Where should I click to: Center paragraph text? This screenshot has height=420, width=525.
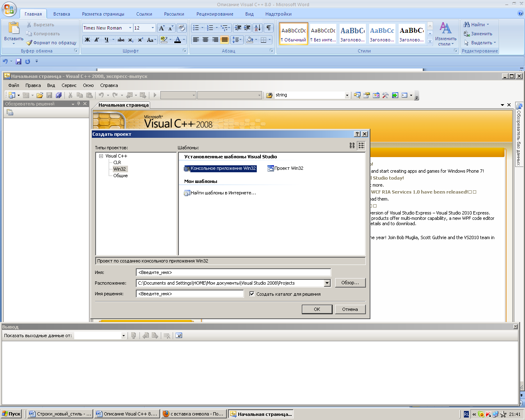coord(205,40)
